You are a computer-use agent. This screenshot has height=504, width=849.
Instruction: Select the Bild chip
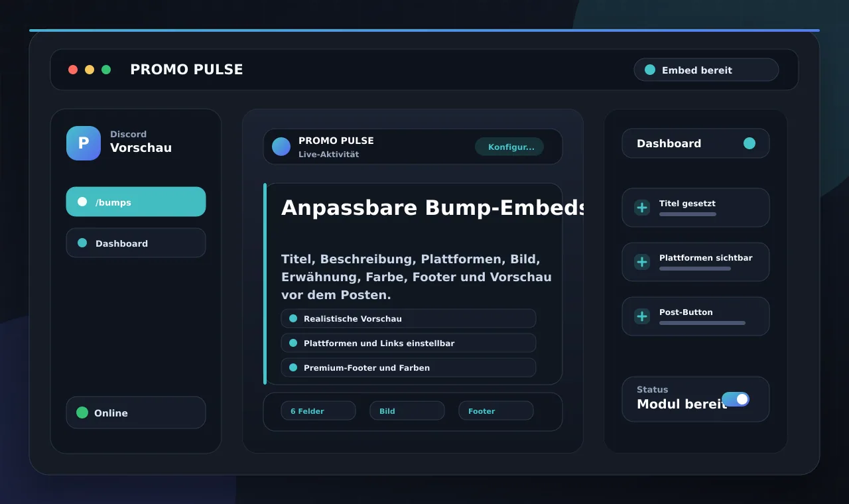(x=407, y=411)
